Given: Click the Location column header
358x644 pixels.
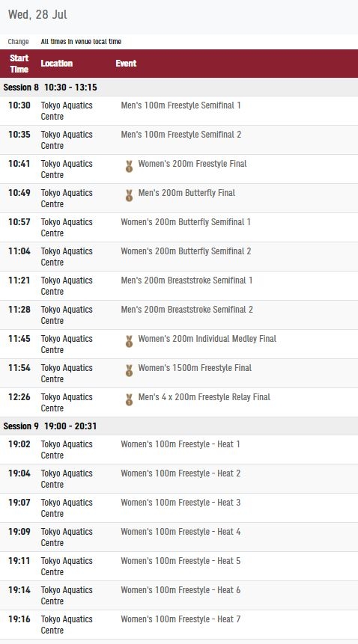Looking at the screenshot, I should 57,64.
